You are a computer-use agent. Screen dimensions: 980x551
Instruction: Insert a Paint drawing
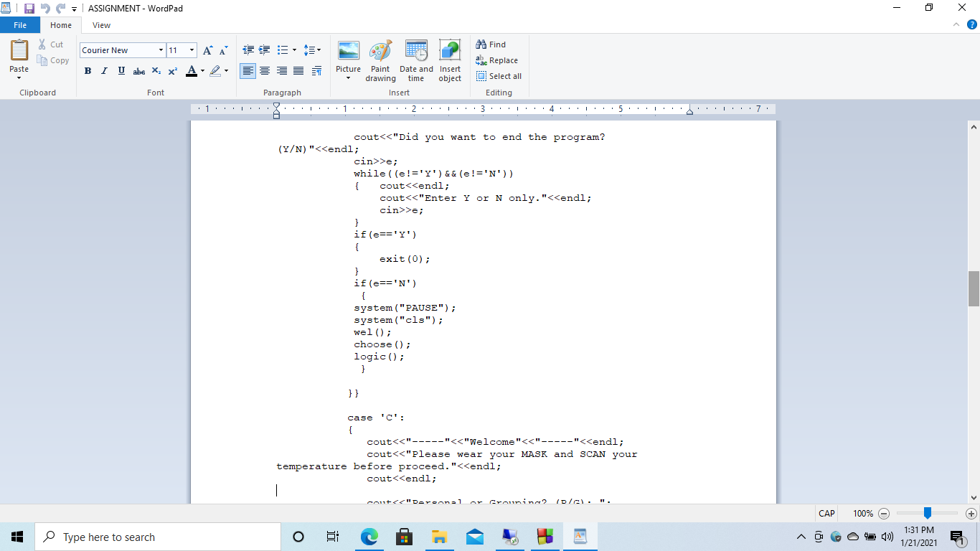[x=380, y=61]
